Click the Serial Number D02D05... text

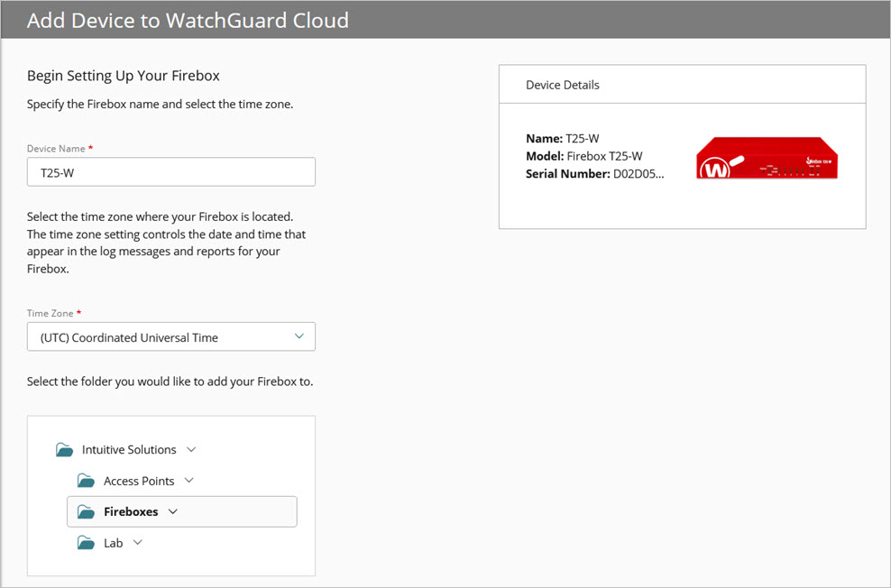point(594,174)
